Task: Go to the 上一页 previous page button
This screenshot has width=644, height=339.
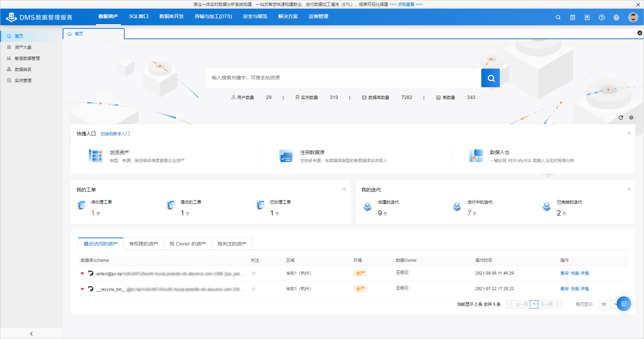Action: pos(518,304)
